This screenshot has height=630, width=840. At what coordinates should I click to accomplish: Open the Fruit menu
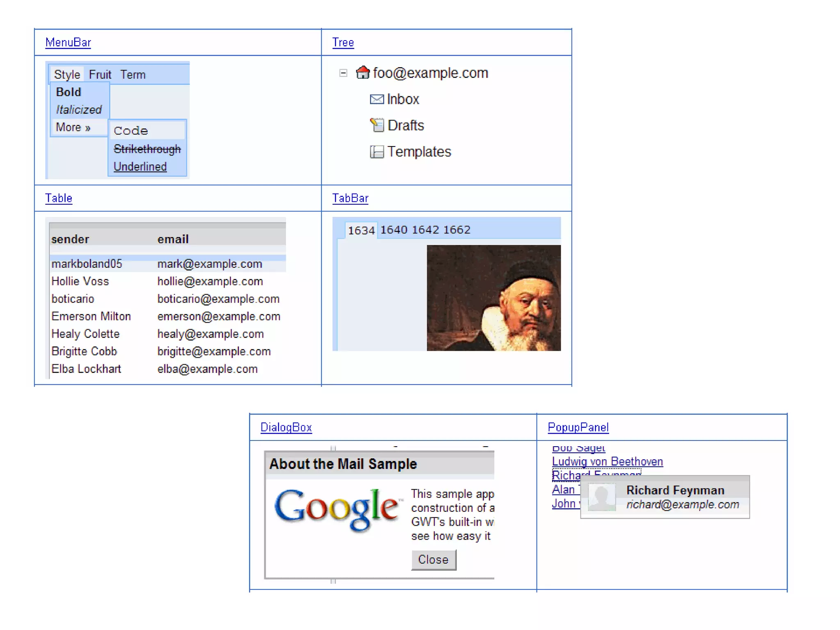[x=100, y=75]
